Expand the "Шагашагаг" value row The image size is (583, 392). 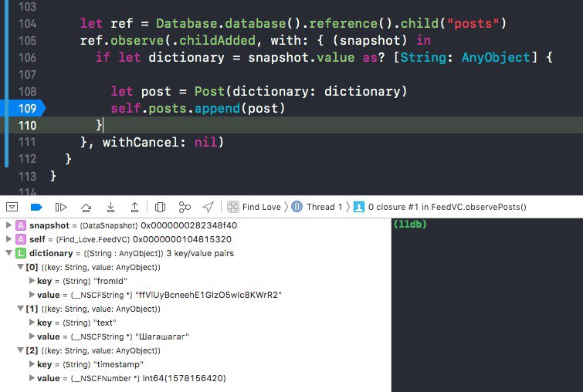click(32, 336)
